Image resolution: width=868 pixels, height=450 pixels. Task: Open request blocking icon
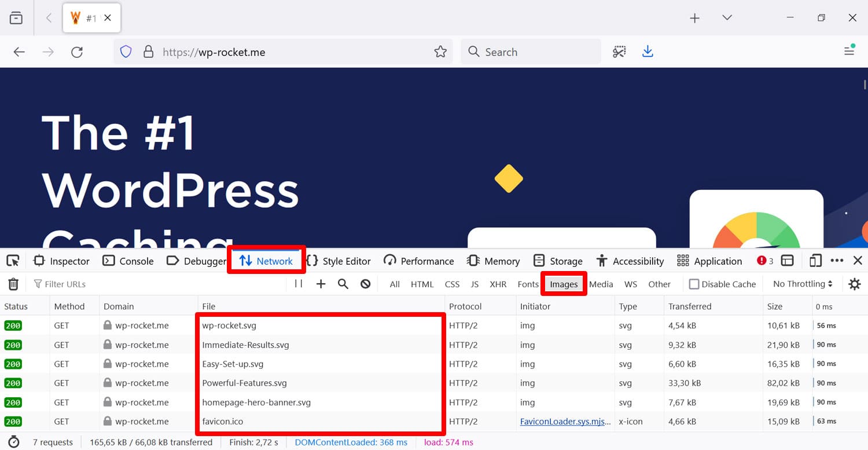point(365,284)
